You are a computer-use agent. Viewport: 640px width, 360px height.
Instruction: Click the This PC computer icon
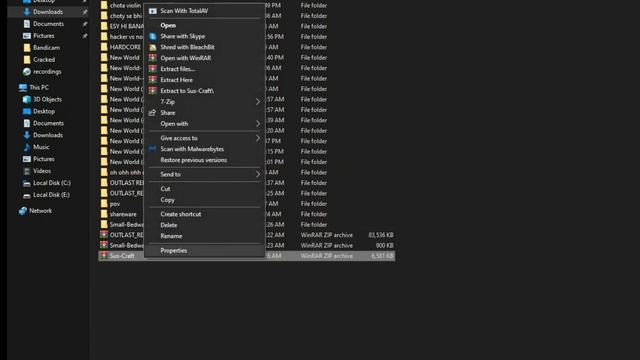(23, 87)
